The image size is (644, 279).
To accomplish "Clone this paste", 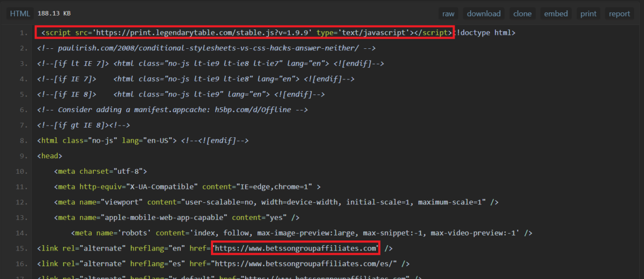I will click(522, 13).
